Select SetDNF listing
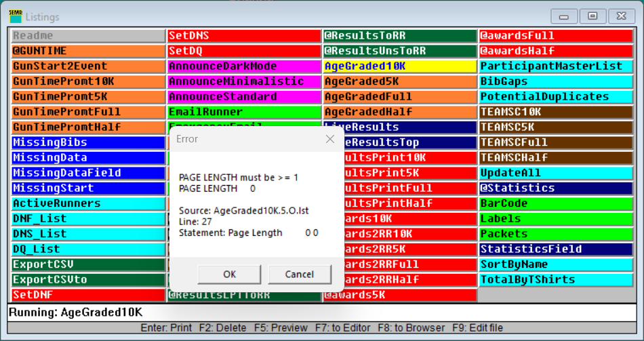This screenshot has width=644, height=341. tap(88, 295)
